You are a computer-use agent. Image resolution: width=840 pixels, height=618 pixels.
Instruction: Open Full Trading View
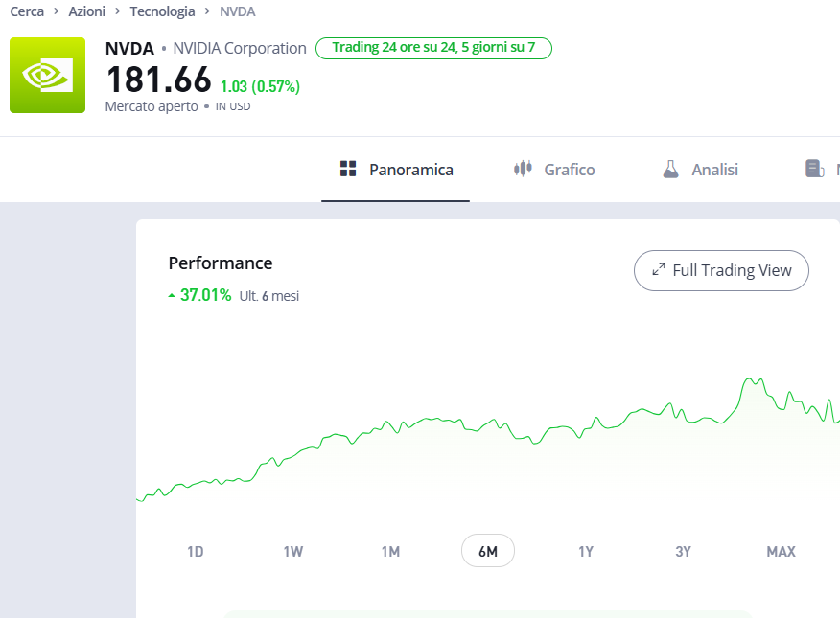pyautogui.click(x=722, y=271)
